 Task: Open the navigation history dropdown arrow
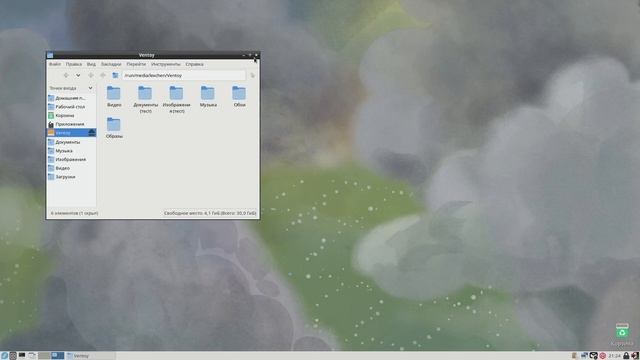point(78,76)
